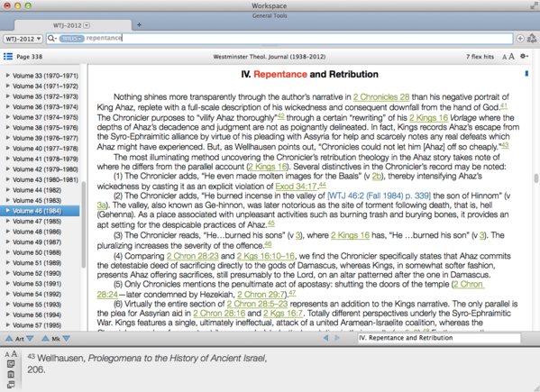
Task: Open footnote 45 superscript
Action: [271, 223]
